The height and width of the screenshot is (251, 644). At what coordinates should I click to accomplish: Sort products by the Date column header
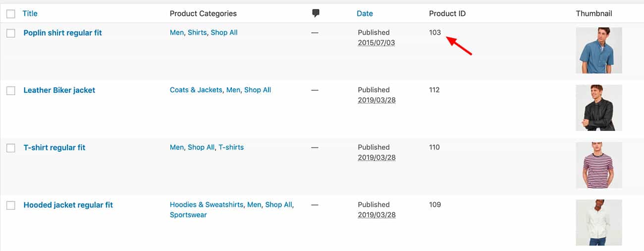point(365,13)
